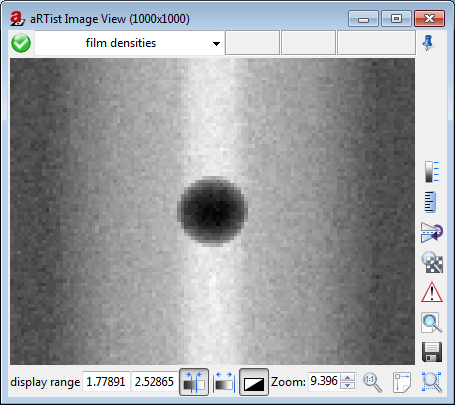
Task: Toggle the inverted grayscale button
Action: point(254,382)
